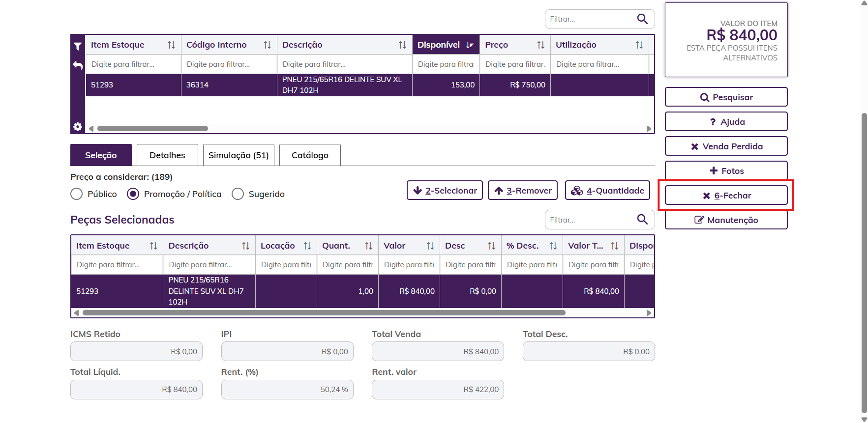
Task: Open the gear settings icon of stock table
Action: coord(78,127)
